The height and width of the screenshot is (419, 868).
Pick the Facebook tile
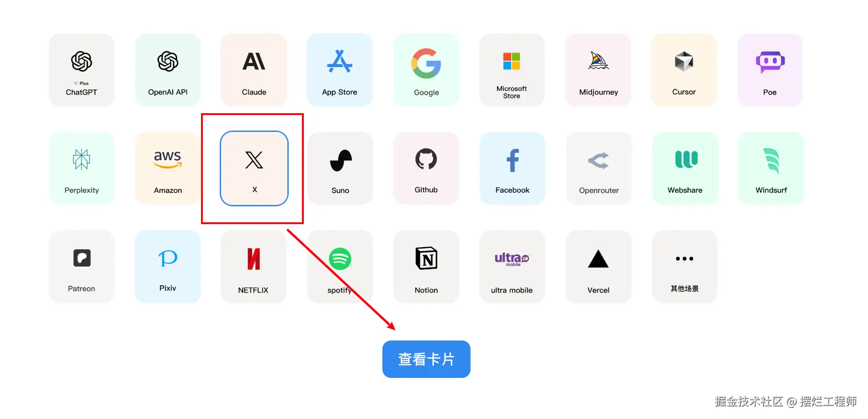coord(513,168)
